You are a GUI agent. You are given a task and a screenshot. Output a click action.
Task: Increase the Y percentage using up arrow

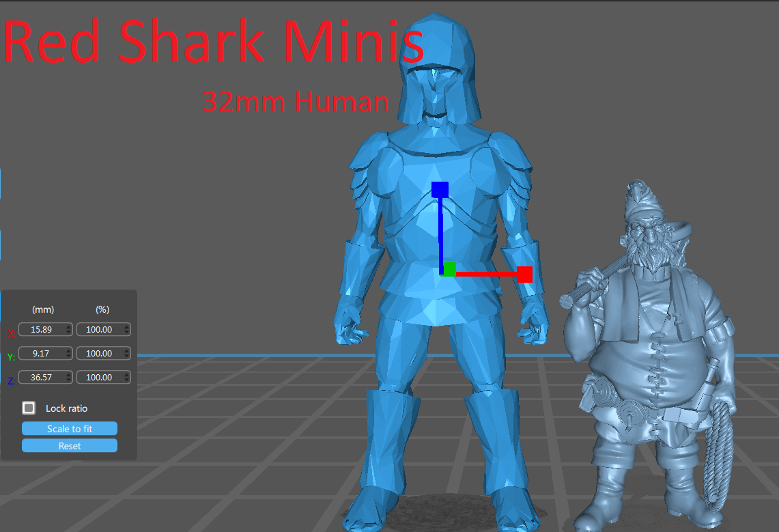point(127,351)
